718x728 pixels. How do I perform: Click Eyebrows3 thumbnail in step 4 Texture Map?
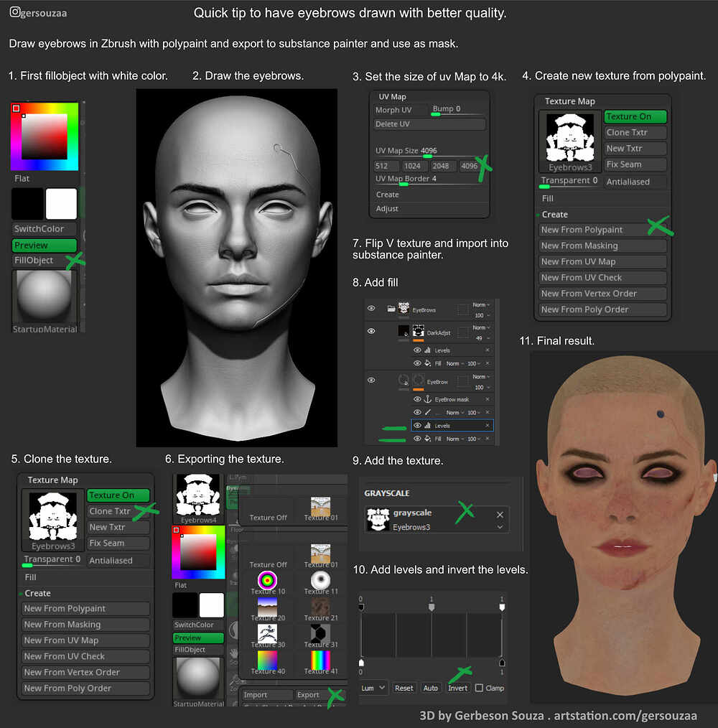570,138
